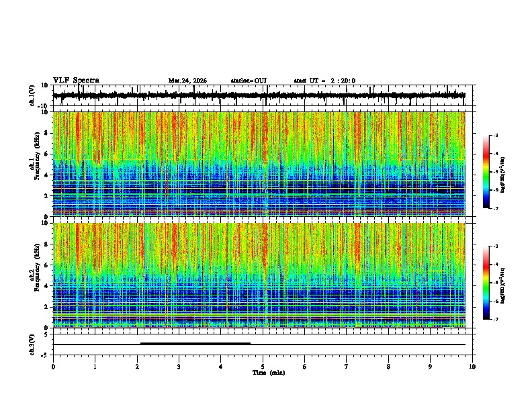
Task: Click the "-7" label on ch.1 color bar
Action: [x=495, y=208]
